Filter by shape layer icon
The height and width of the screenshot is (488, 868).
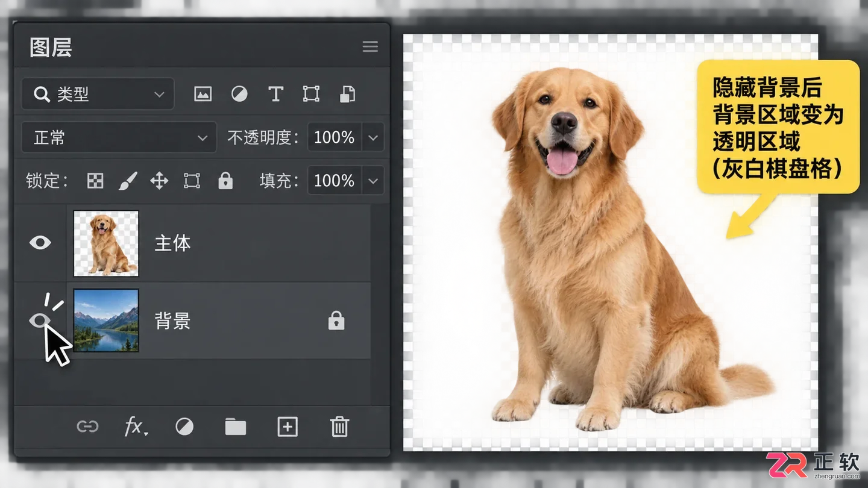pyautogui.click(x=311, y=94)
